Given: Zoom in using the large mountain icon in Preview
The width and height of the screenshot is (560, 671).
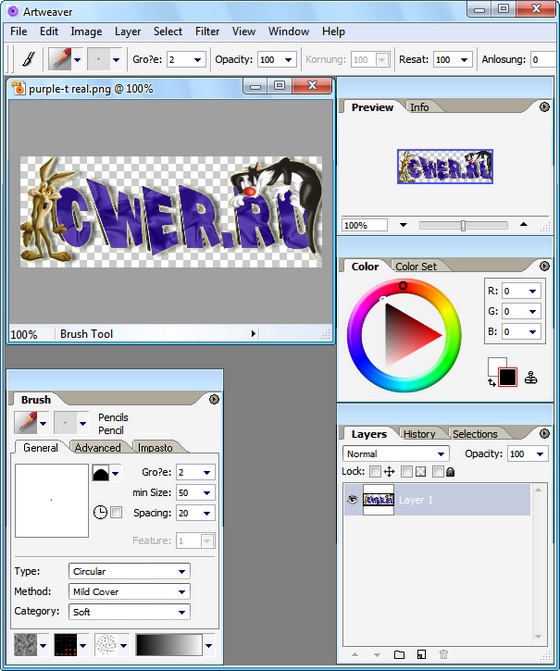Looking at the screenshot, I should 523,224.
